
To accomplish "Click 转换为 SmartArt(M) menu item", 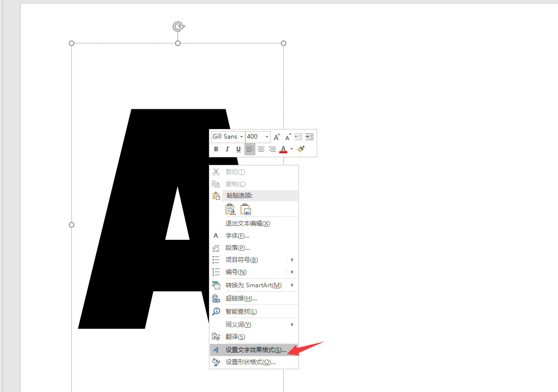I will click(254, 285).
